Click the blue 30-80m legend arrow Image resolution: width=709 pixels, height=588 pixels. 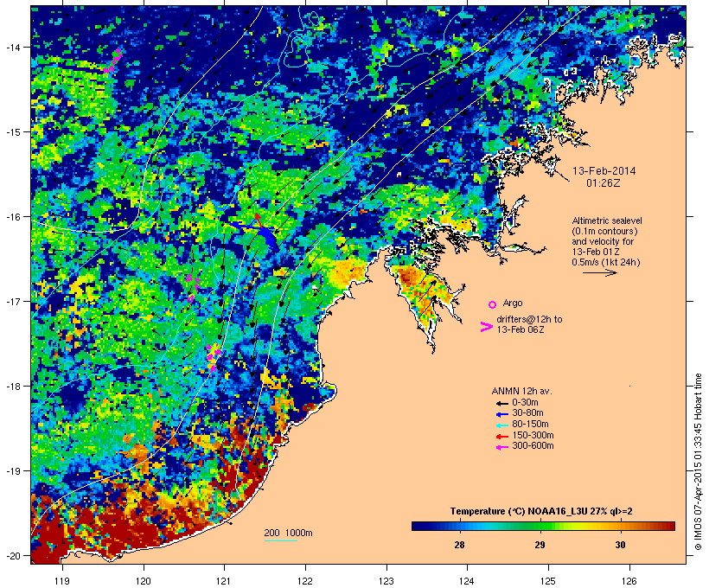[501, 414]
